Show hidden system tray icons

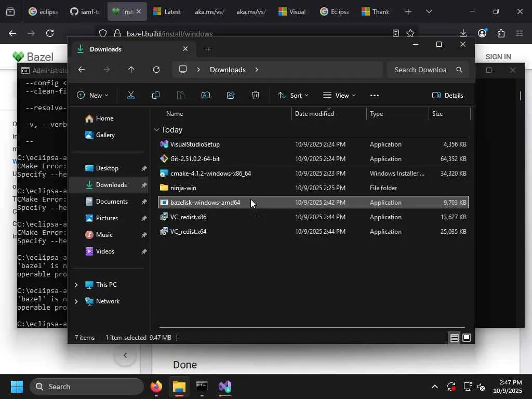click(435, 387)
